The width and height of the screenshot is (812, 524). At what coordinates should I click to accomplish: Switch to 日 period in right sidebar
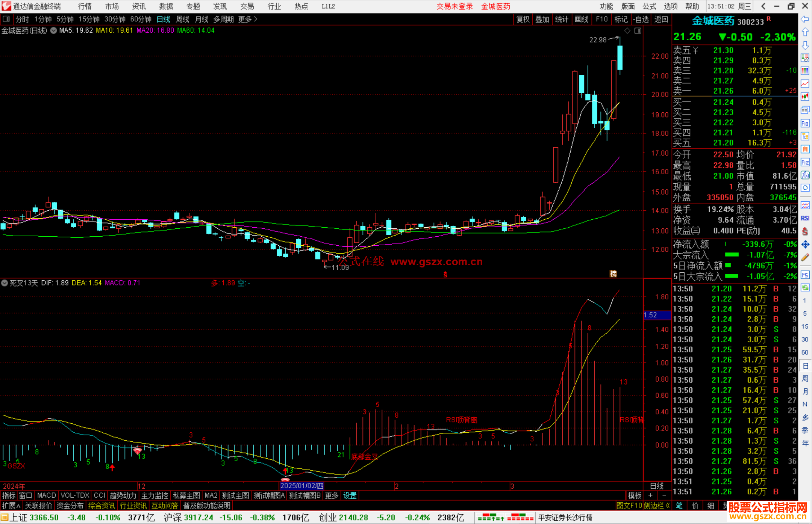pyautogui.click(x=805, y=365)
